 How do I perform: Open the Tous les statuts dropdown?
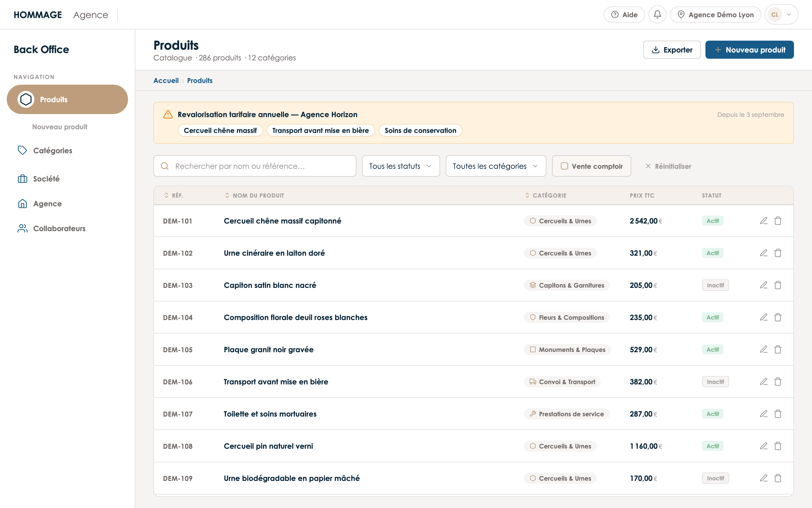click(401, 166)
